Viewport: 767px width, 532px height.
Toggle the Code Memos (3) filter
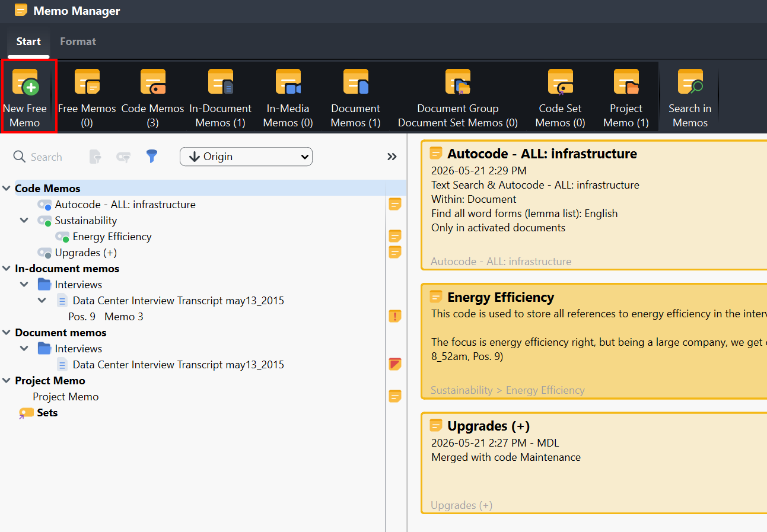click(152, 96)
